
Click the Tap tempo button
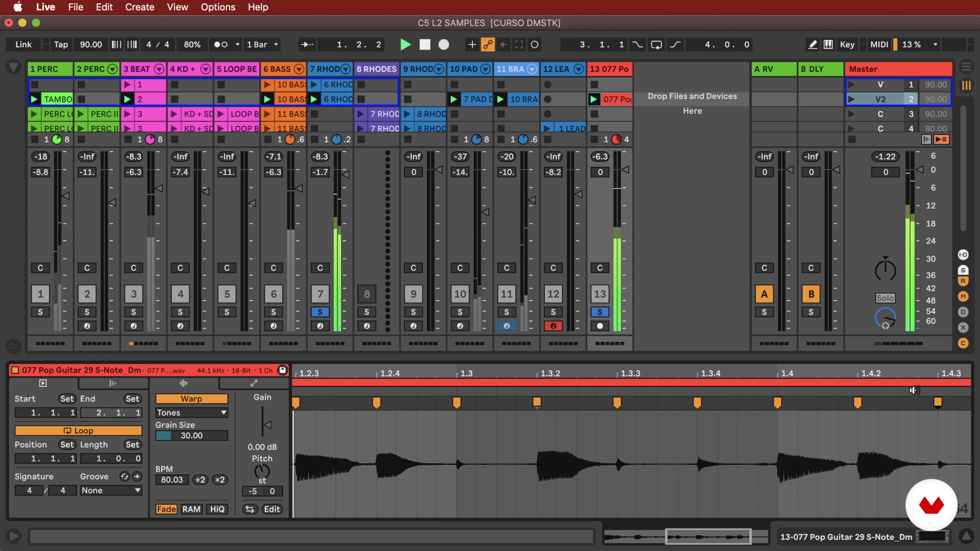tap(61, 44)
